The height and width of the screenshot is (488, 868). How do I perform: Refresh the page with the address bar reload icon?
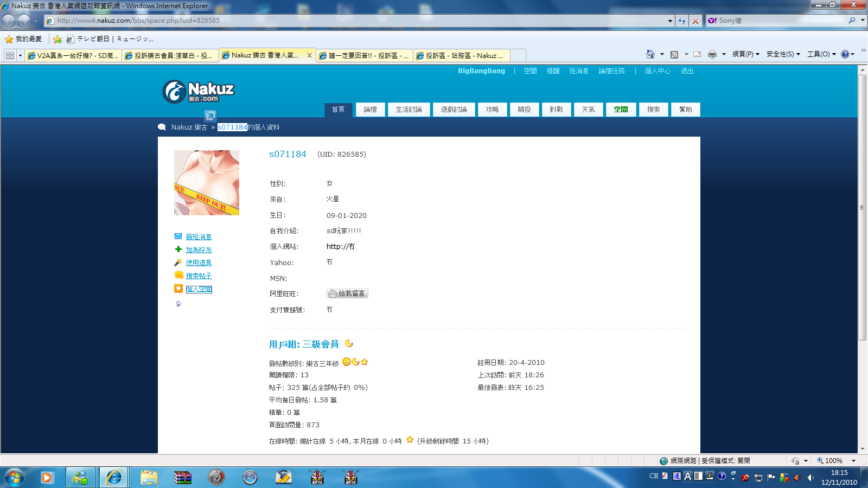682,21
